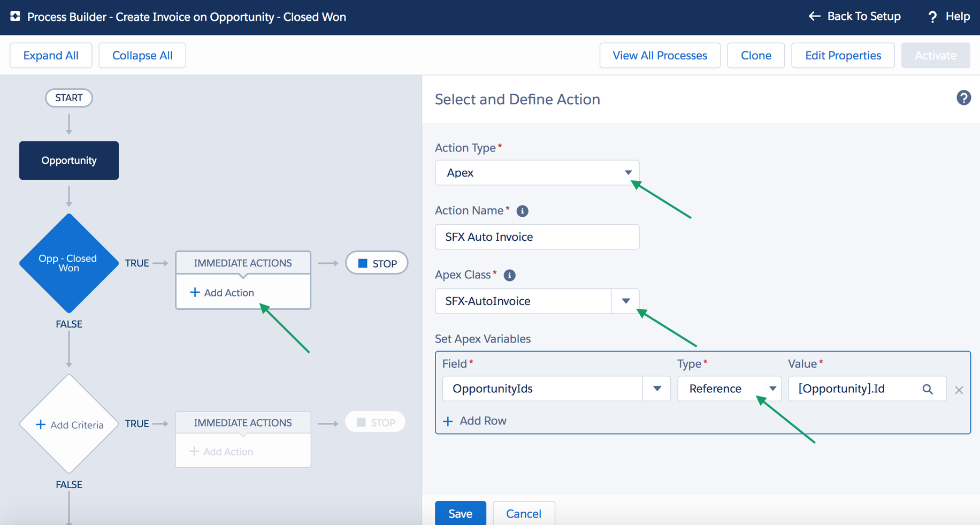Select the Opp - Closed Won criteria diamond
980x525 pixels.
coord(69,263)
